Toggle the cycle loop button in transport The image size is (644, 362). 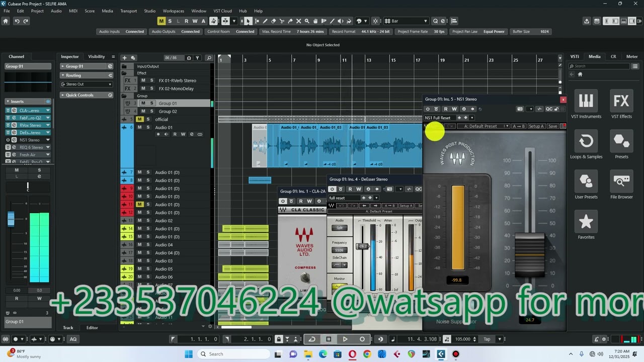pyautogui.click(x=312, y=339)
